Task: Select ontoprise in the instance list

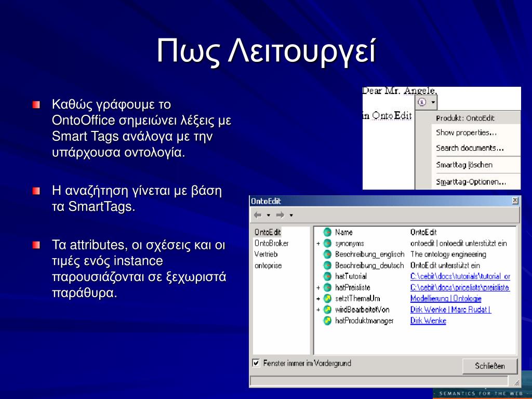Action: [268, 265]
